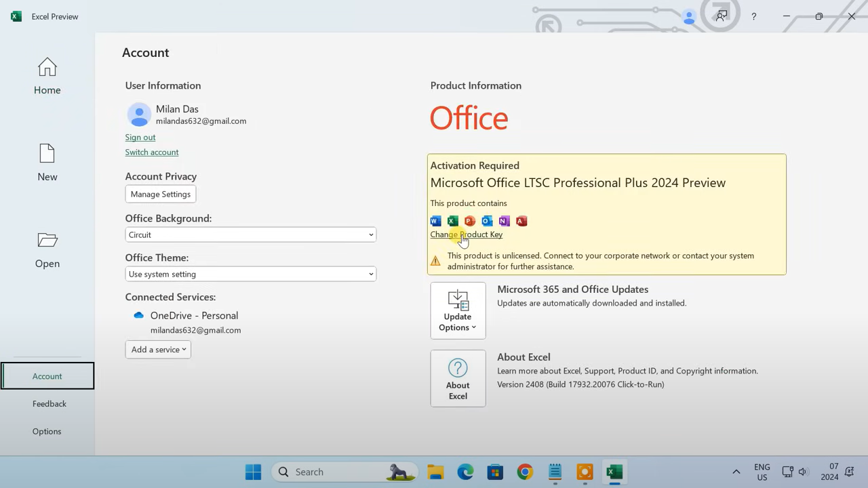Click the Sign out link
The width and height of the screenshot is (868, 488).
click(140, 137)
